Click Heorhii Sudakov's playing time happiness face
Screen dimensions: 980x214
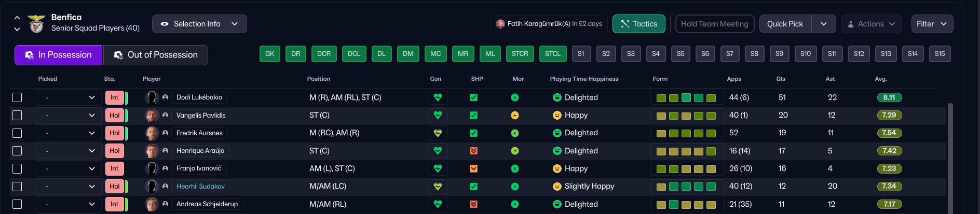coord(557,187)
